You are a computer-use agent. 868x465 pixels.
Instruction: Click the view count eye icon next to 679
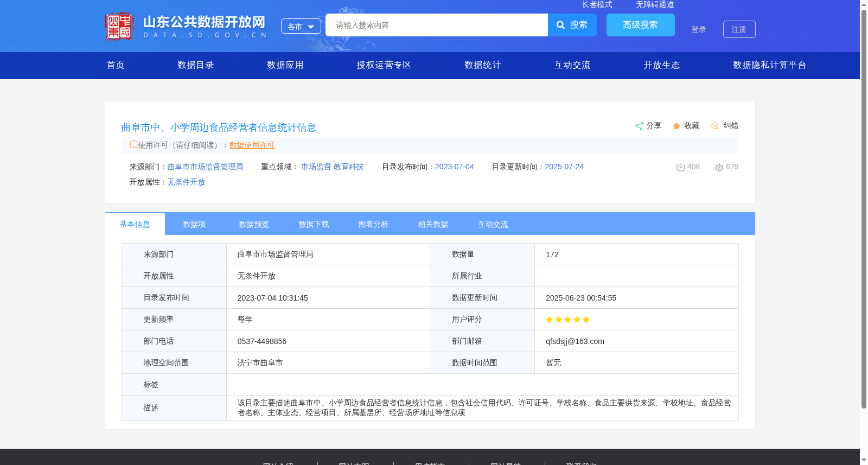(719, 167)
